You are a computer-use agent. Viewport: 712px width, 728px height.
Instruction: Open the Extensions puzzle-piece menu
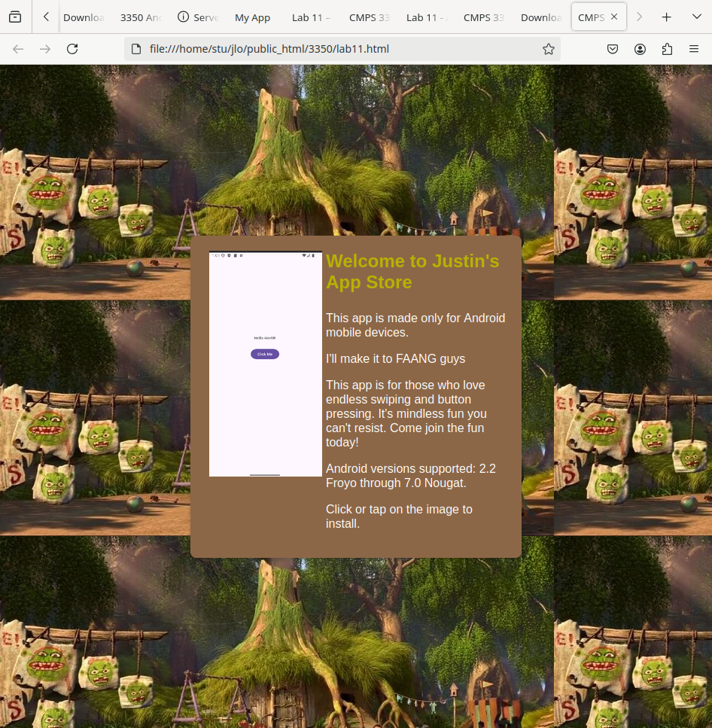[x=667, y=49]
